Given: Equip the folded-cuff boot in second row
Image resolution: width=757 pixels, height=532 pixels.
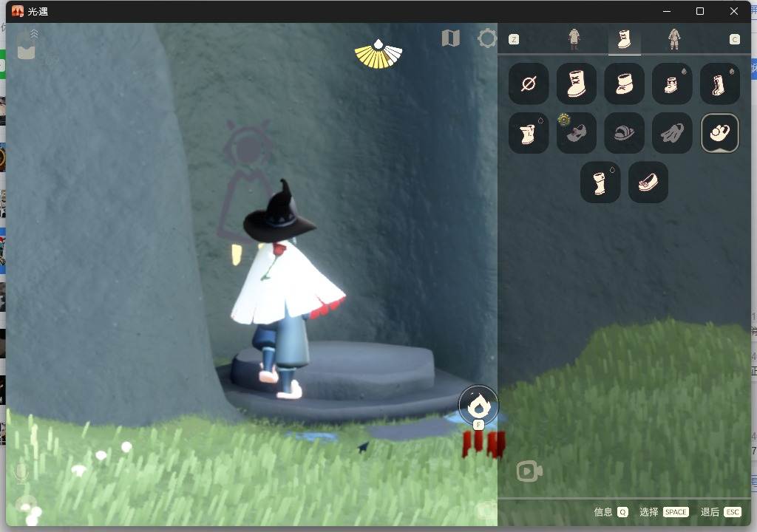Looking at the screenshot, I should tap(529, 133).
